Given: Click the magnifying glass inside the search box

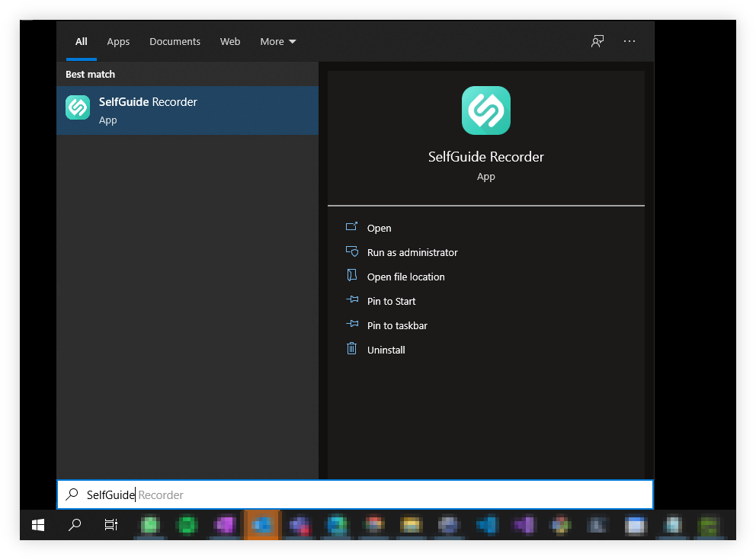Looking at the screenshot, I should coord(72,494).
